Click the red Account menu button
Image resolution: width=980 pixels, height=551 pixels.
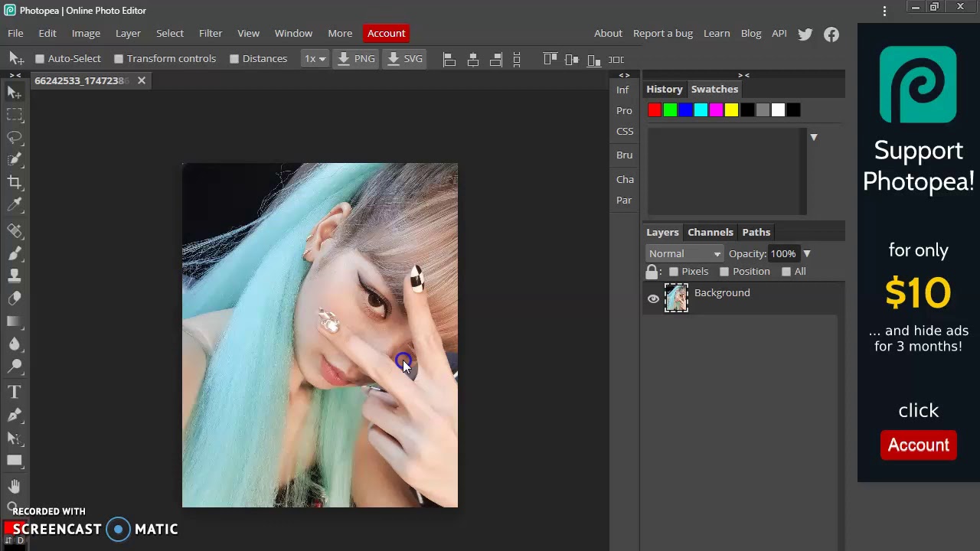point(386,34)
